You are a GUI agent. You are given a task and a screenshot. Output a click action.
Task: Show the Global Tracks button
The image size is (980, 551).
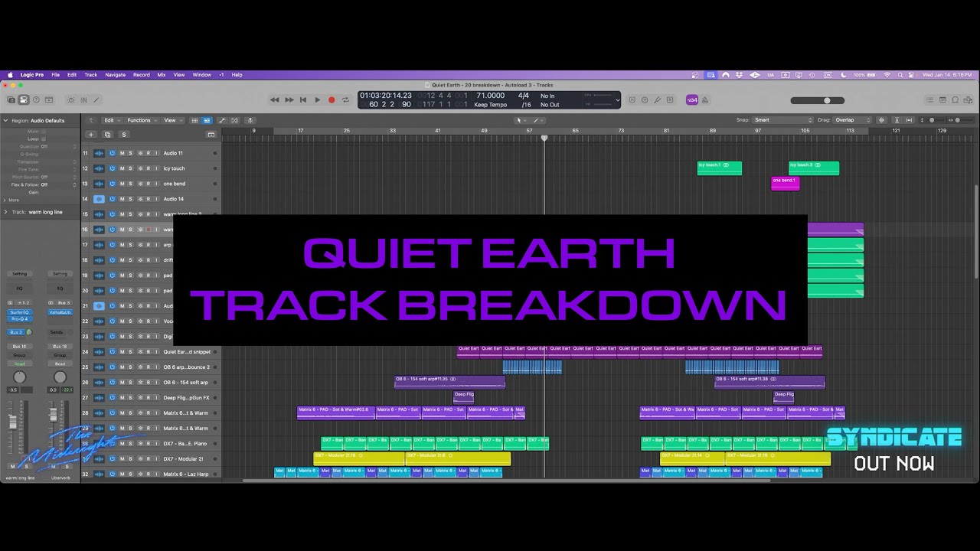[x=211, y=135]
